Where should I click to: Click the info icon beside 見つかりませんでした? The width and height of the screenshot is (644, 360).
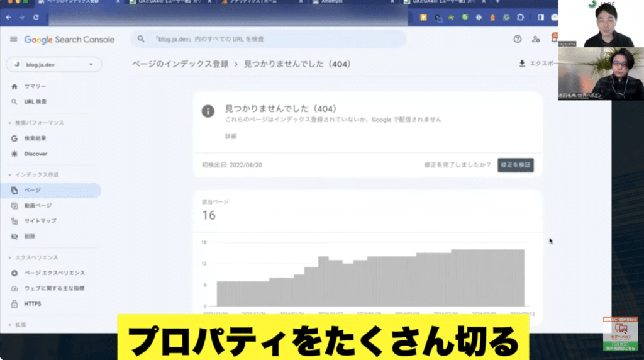pyautogui.click(x=208, y=111)
